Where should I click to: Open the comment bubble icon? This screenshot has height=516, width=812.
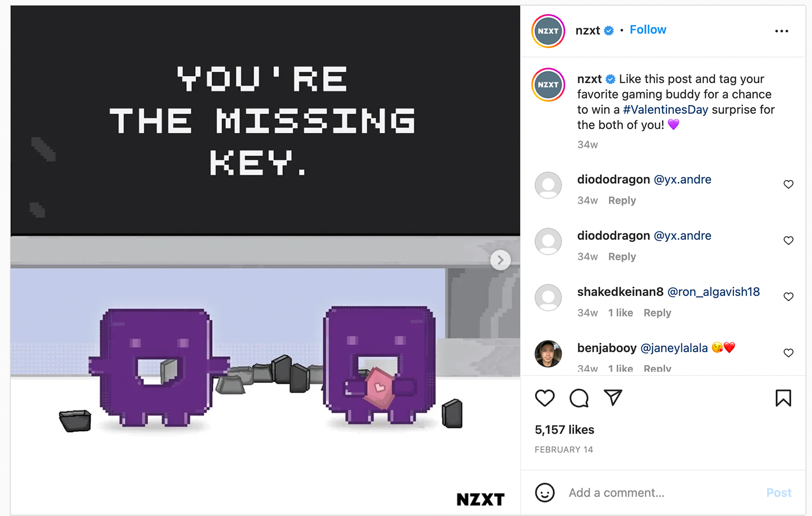579,398
